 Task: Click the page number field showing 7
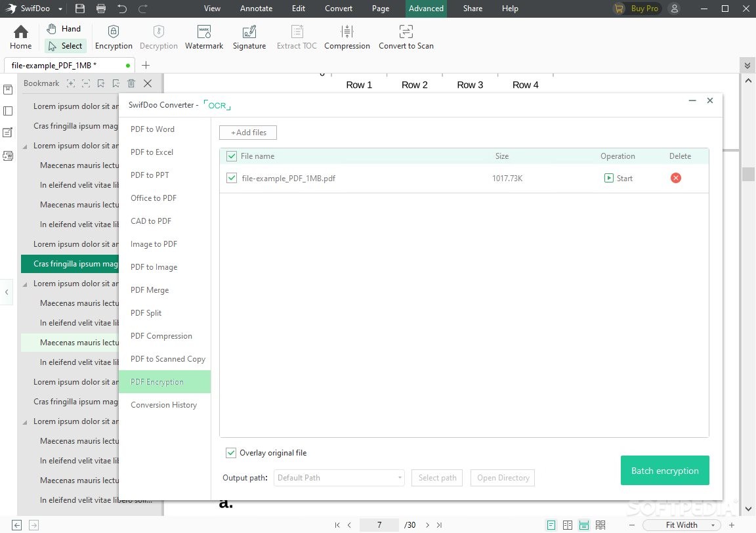click(379, 525)
